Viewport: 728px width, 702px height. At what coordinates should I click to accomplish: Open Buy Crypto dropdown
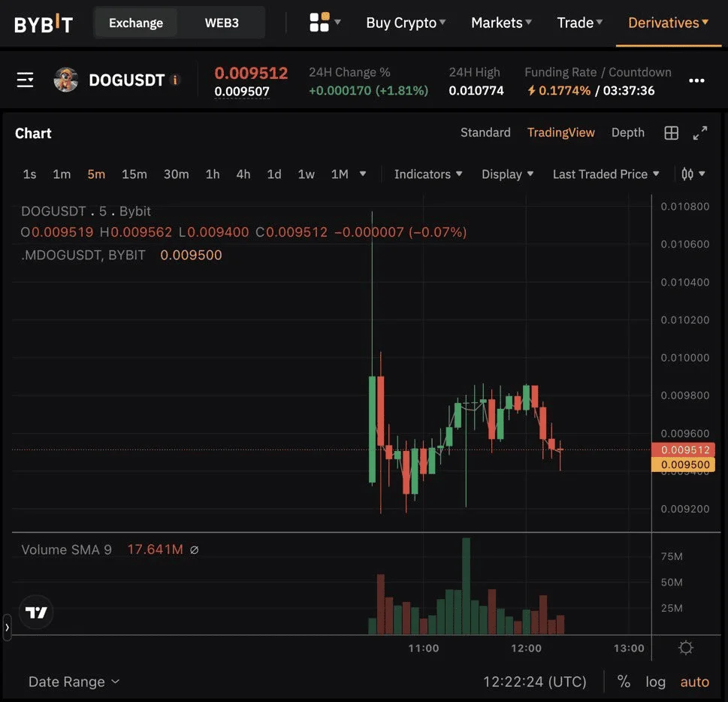406,23
